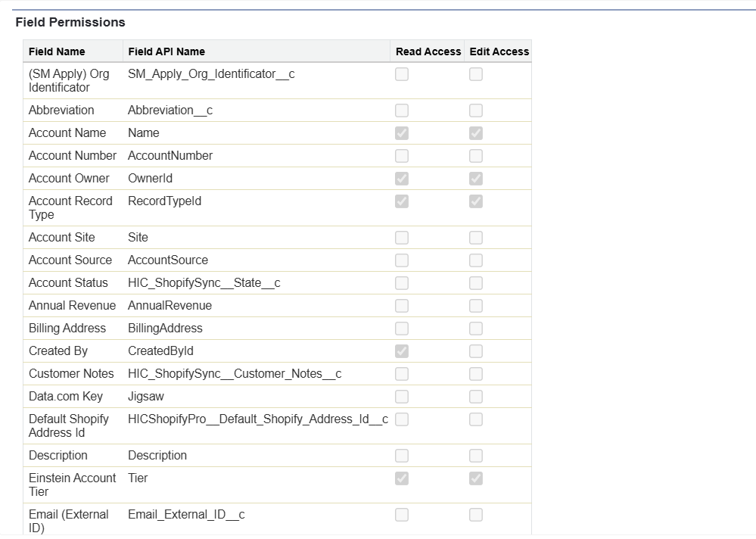Check Edit Access for Account Number
The width and height of the screenshot is (756, 539).
click(476, 156)
